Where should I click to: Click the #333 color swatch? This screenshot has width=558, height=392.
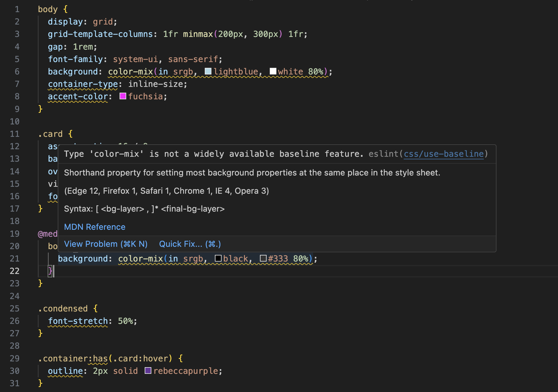[263, 258]
